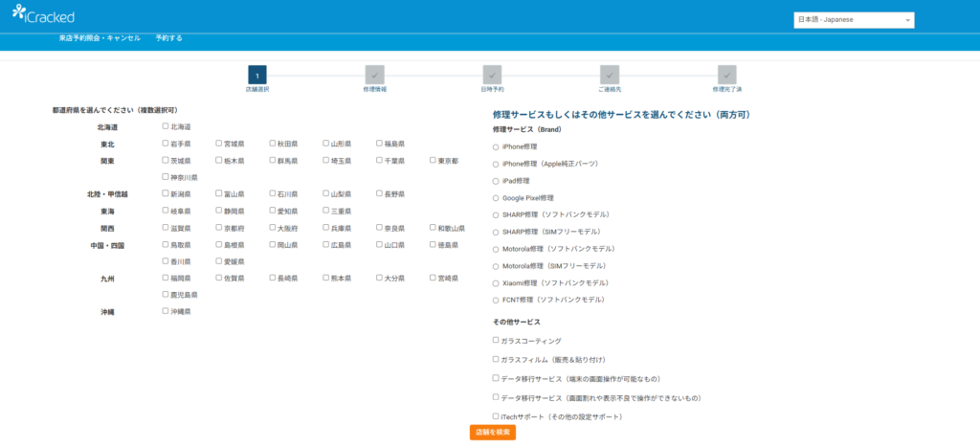The image size is (980, 448).
Task: Choose Motorola修理（ソフトバンクモデル）radio option
Action: [x=496, y=249]
